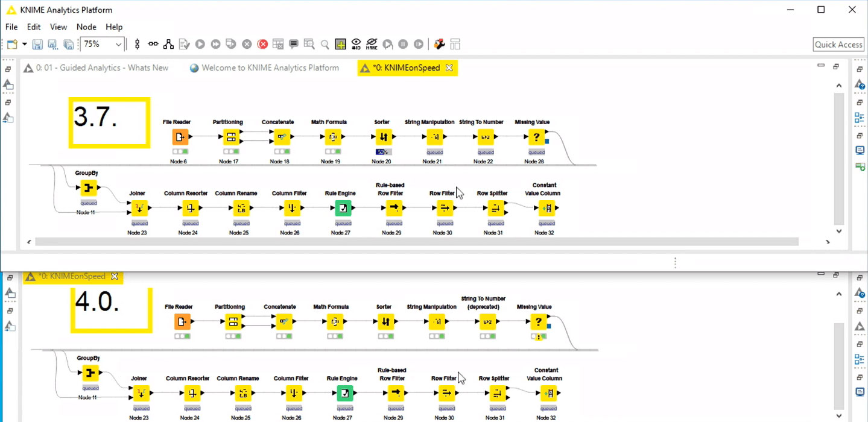The width and height of the screenshot is (868, 422).
Task: Select the Concatenate node in 3.7 workflow
Action: 282,137
